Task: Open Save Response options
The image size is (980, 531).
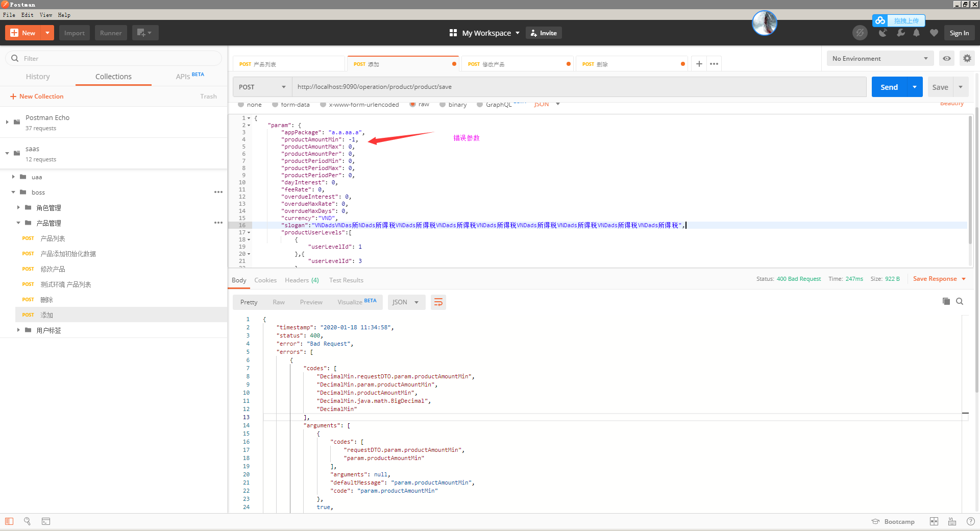Action: click(963, 279)
